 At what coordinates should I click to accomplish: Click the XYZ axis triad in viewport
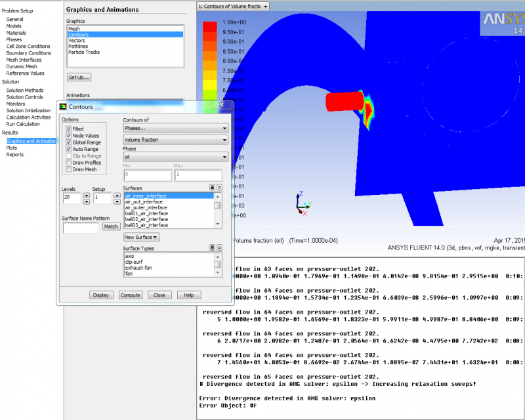[x=304, y=203]
